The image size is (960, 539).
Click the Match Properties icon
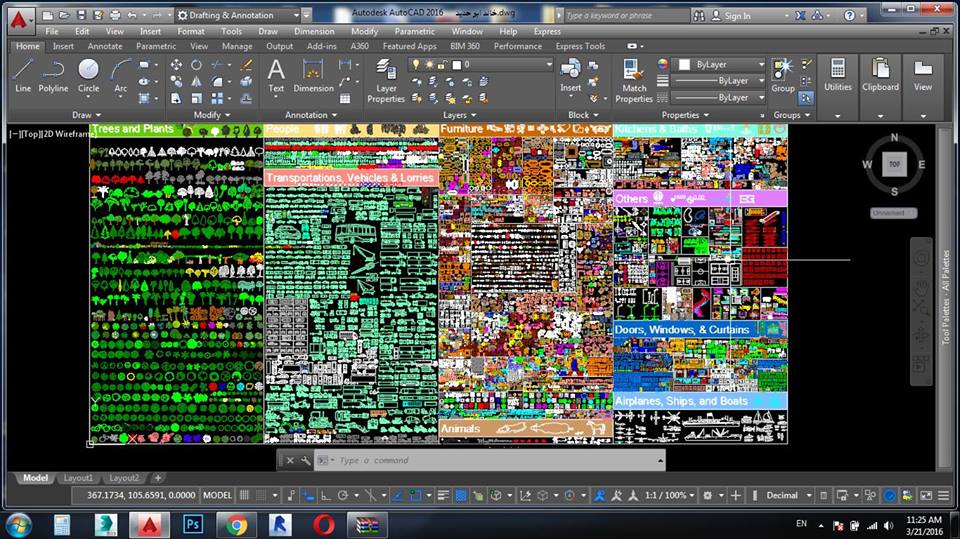[634, 80]
